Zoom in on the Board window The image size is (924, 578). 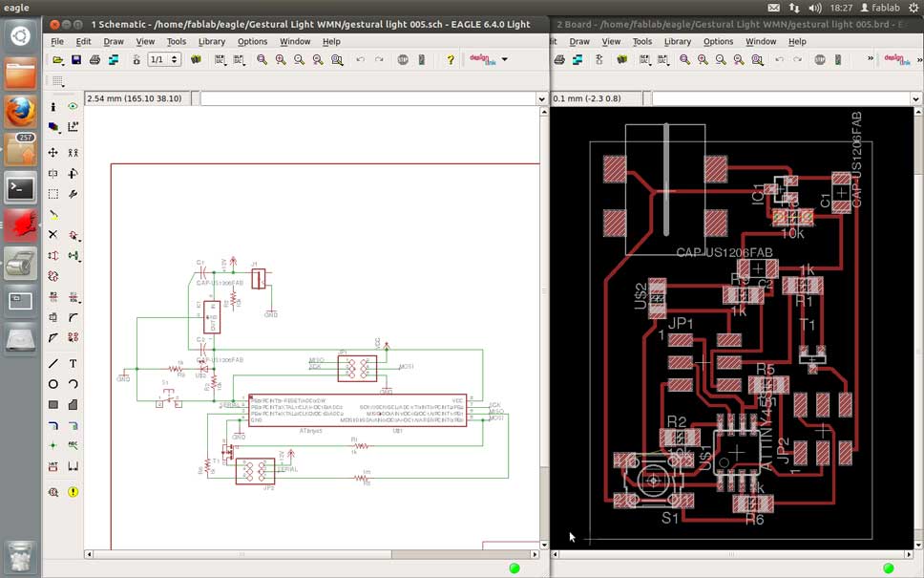pyautogui.click(x=703, y=59)
